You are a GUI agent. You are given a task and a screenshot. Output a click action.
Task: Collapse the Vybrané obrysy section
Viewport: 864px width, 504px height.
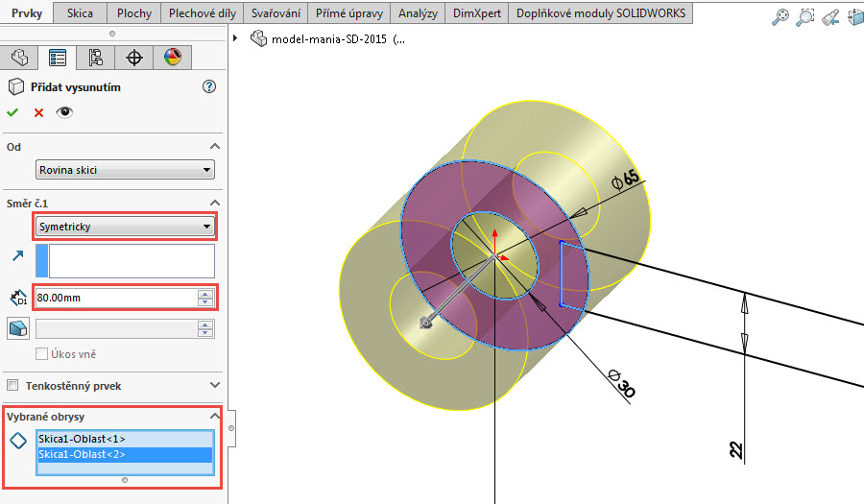tap(214, 417)
